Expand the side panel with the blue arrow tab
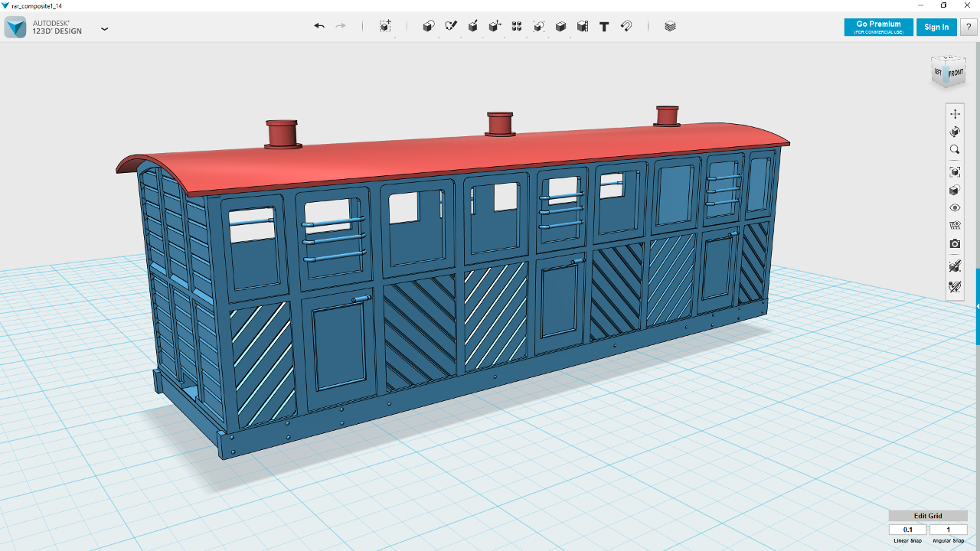980x551 pixels. [x=977, y=306]
